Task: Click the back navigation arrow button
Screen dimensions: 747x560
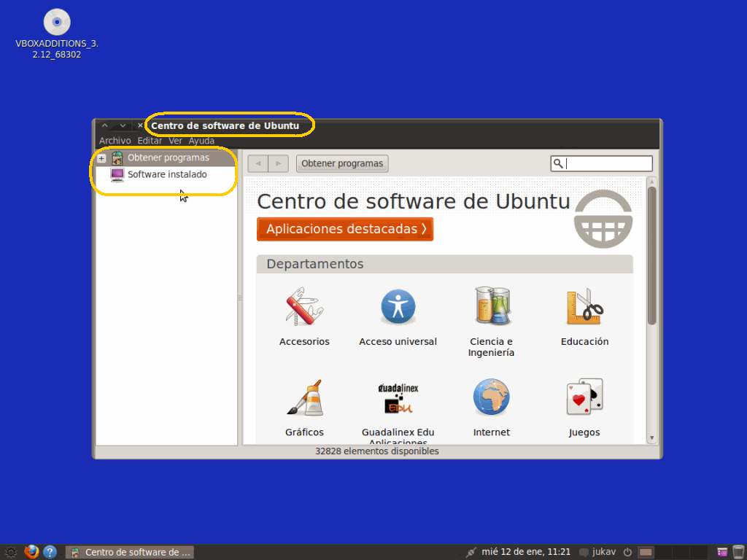Action: tap(258, 163)
